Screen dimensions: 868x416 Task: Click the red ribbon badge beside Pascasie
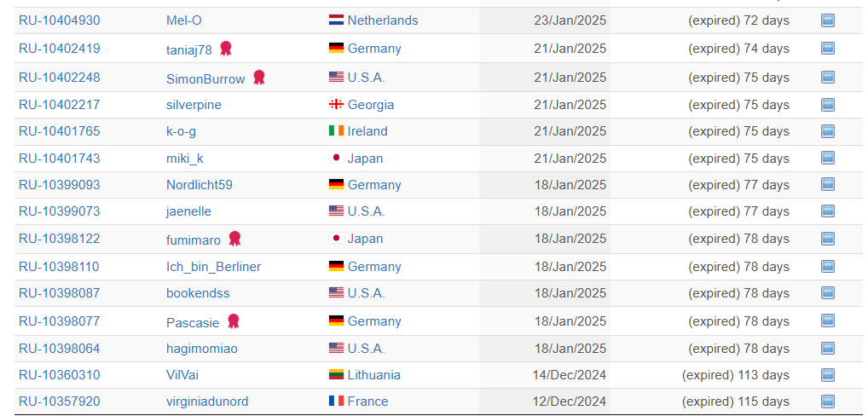click(234, 321)
